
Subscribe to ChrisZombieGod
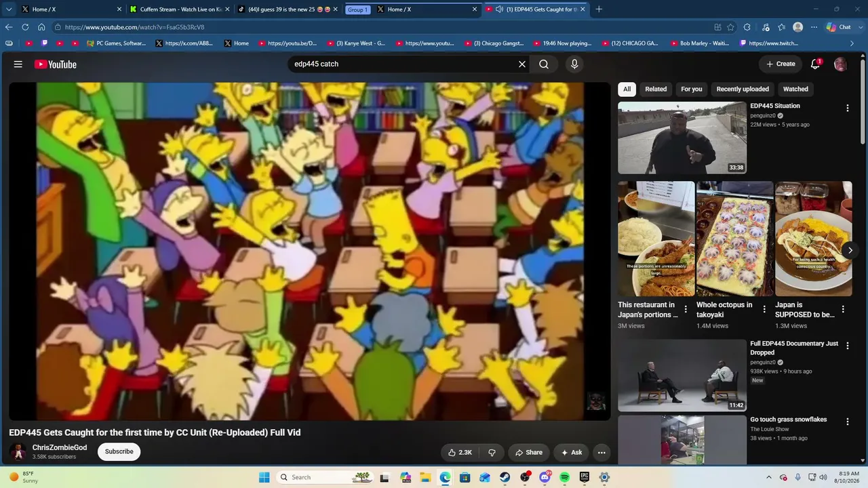[x=119, y=452]
